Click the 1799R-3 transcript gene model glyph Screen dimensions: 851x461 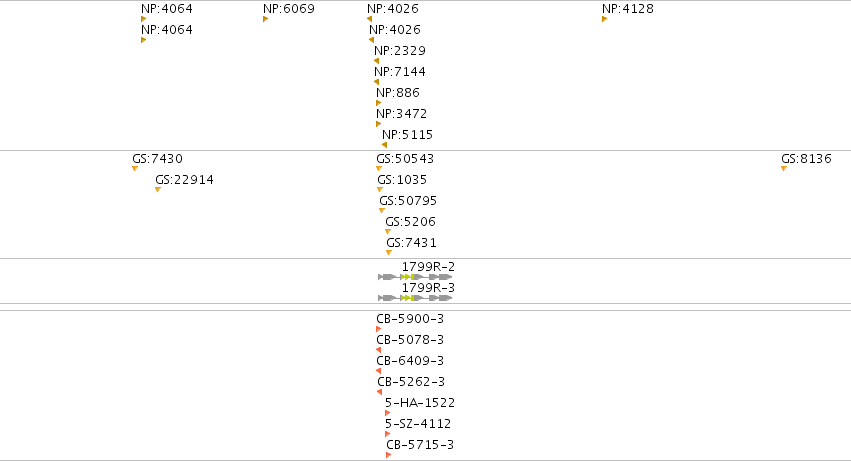(x=415, y=298)
